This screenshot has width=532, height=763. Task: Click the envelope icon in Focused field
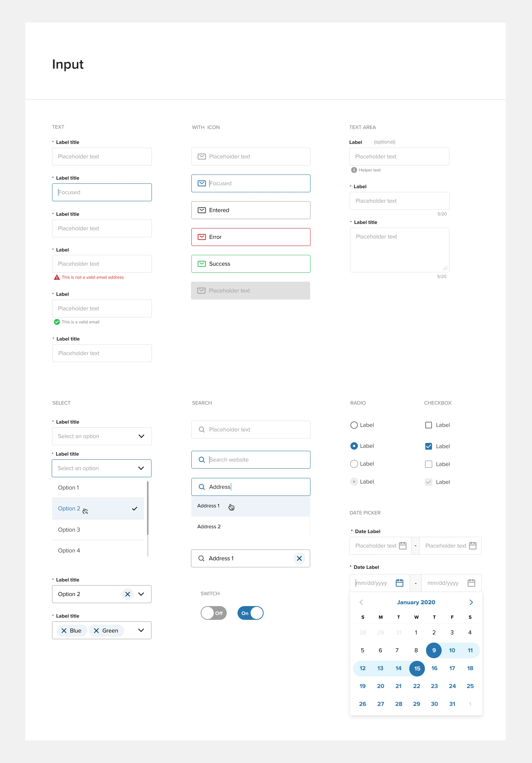201,183
